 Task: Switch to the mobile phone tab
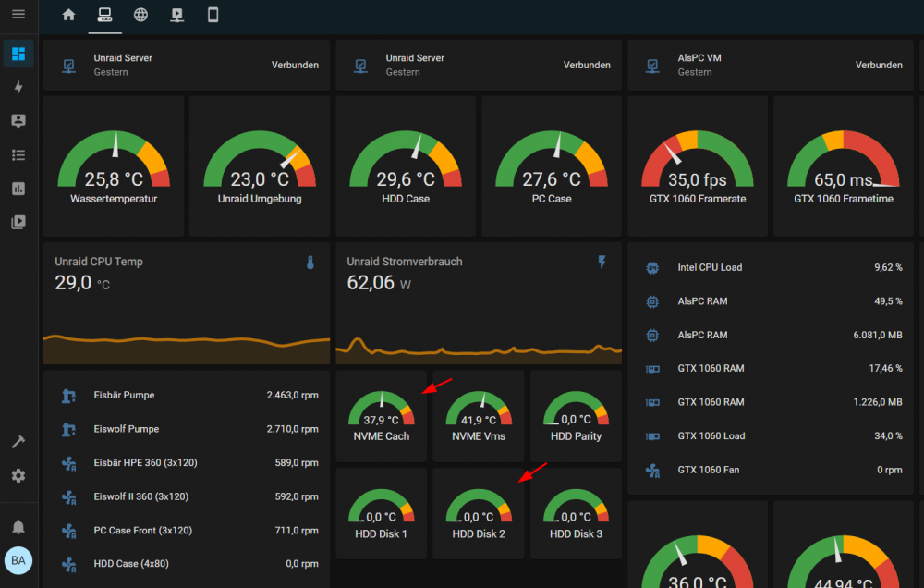coord(213,15)
